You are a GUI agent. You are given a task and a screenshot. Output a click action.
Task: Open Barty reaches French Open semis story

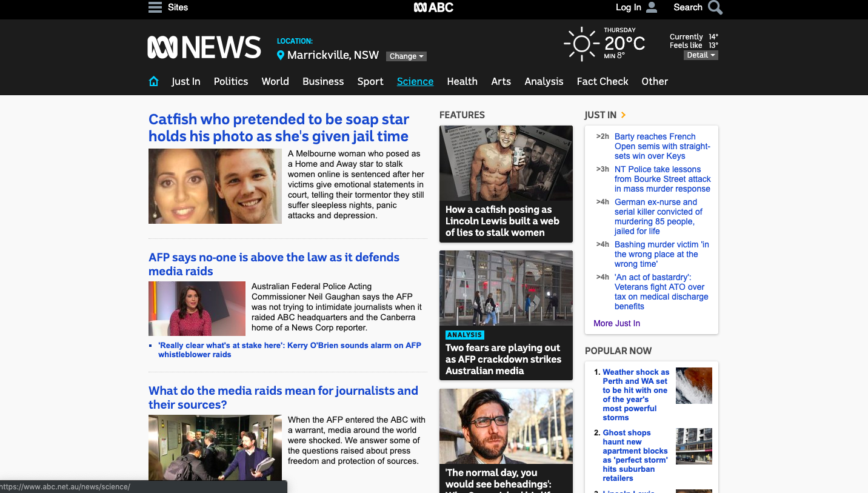tap(663, 146)
